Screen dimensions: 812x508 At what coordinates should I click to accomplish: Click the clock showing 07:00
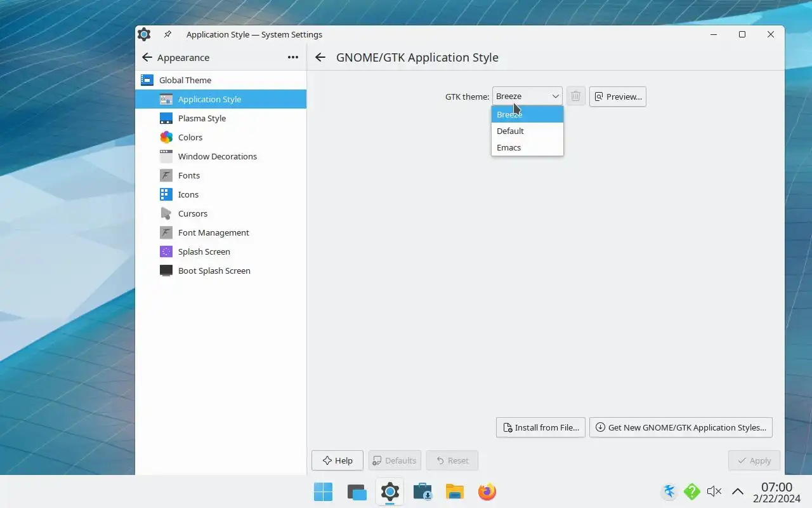pos(776,487)
